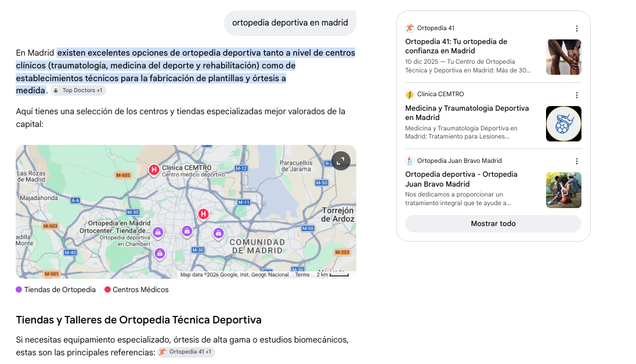The height and width of the screenshot is (364, 636).
Task: Click the knee injury thumbnail for Ortopedia 41
Action: [563, 57]
